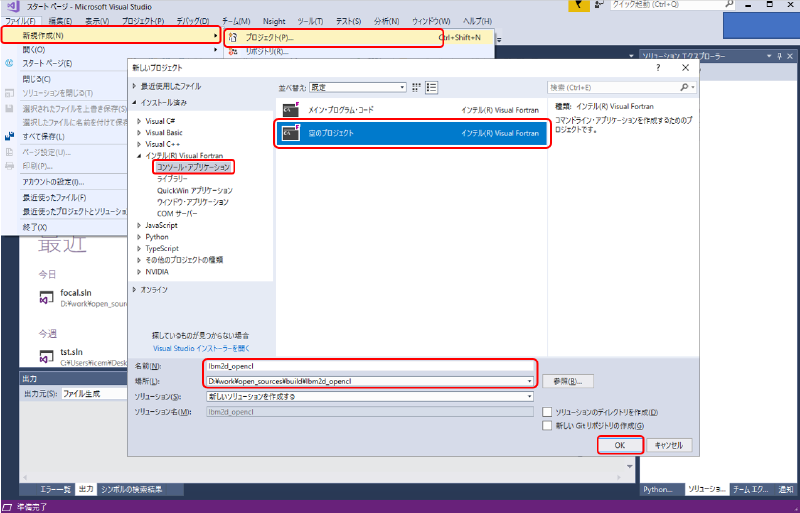800x513 pixels.
Task: Expand the Visual C++ tree node
Action: pos(140,144)
